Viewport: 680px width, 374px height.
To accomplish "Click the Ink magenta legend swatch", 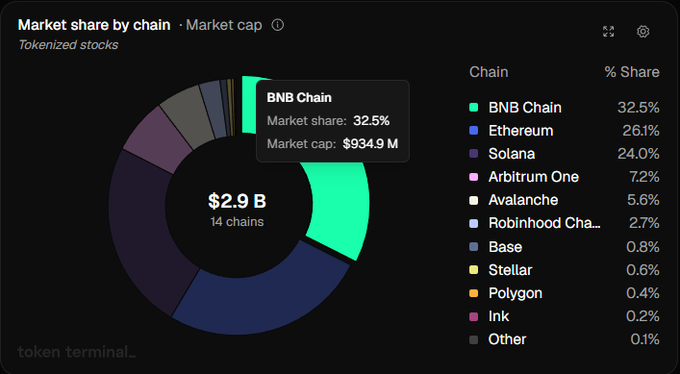I will (x=474, y=316).
